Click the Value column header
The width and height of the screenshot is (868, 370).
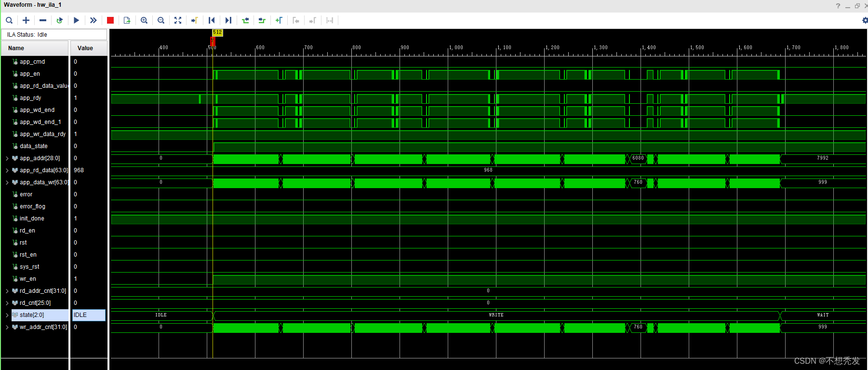click(89, 48)
